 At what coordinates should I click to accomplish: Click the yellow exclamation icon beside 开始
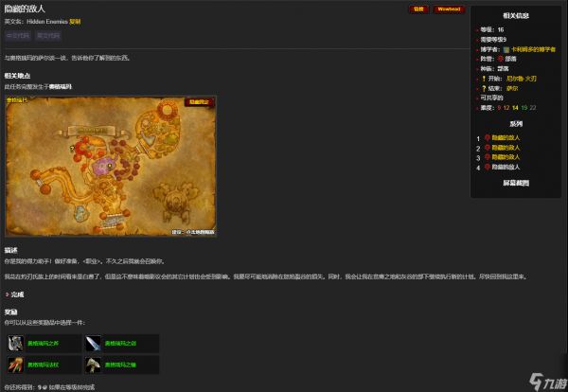pos(484,79)
